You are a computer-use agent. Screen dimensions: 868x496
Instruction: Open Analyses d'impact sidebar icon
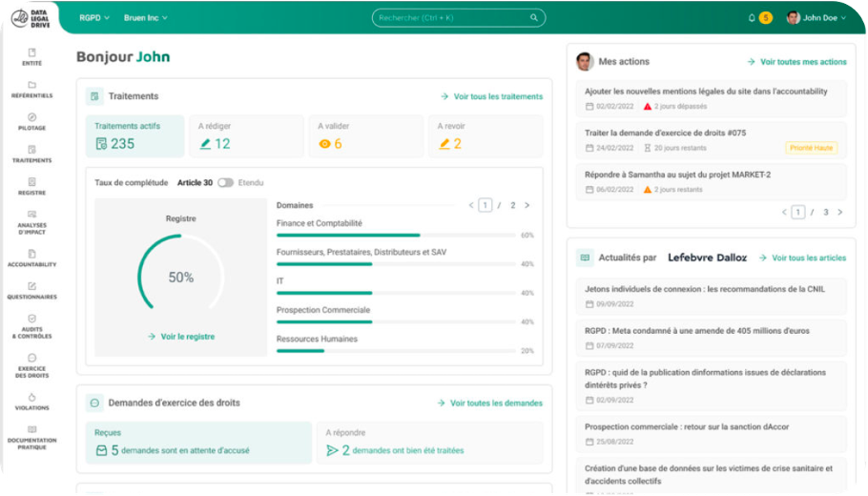(31, 216)
